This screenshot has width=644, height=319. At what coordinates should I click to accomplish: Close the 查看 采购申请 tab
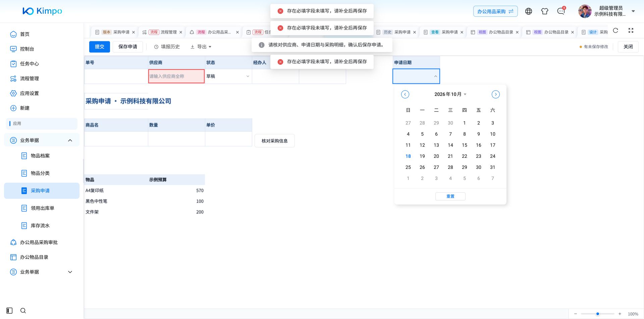coord(462,32)
